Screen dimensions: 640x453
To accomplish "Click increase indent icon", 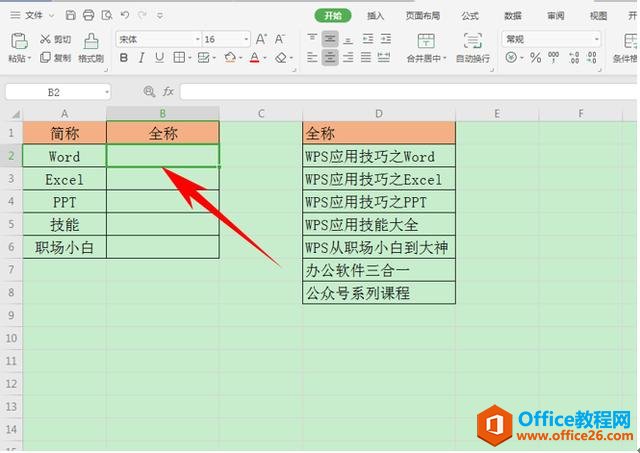I will tap(386, 39).
